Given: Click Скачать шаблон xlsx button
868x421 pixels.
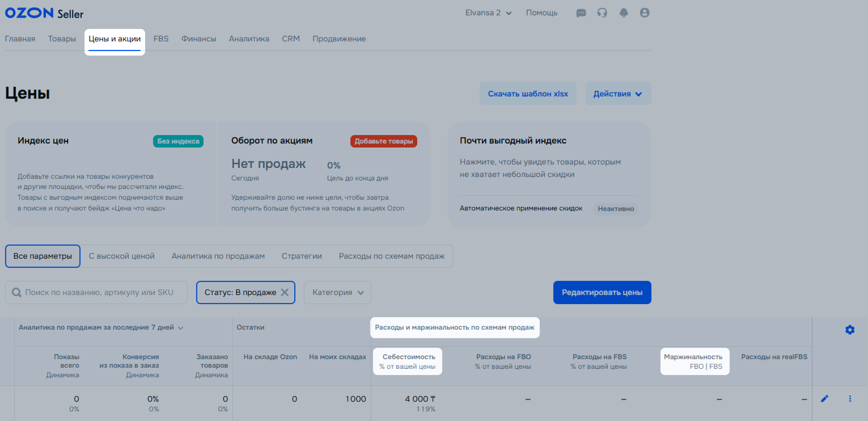Looking at the screenshot, I should (528, 93).
